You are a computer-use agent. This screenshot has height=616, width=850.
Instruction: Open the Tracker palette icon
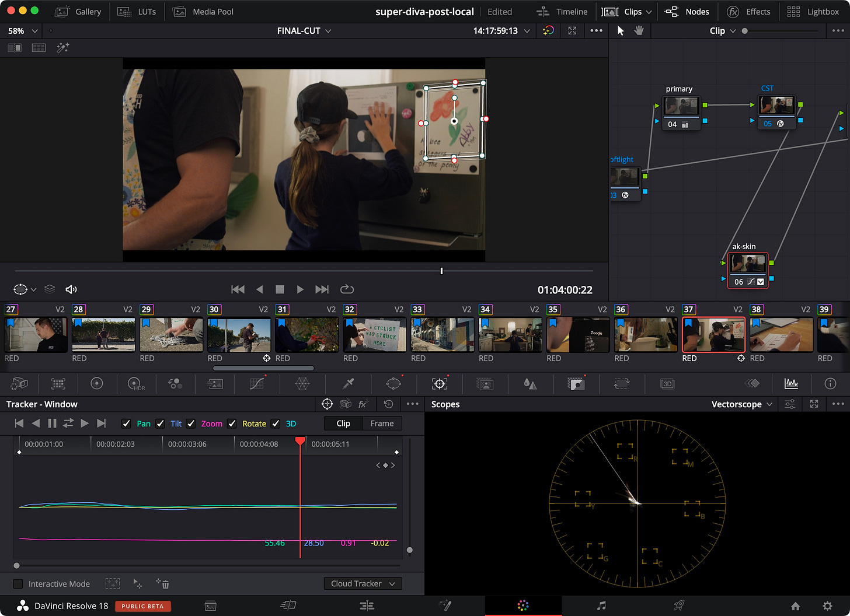click(x=439, y=383)
